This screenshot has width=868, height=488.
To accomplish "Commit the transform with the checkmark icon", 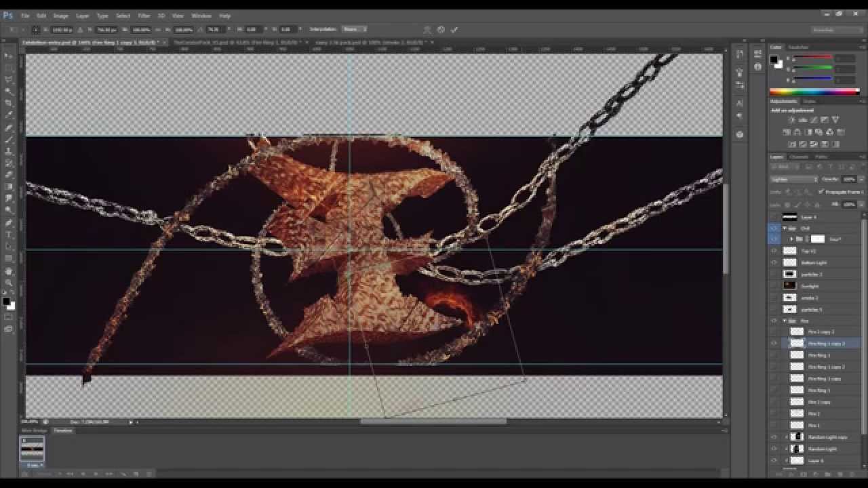I will 454,30.
